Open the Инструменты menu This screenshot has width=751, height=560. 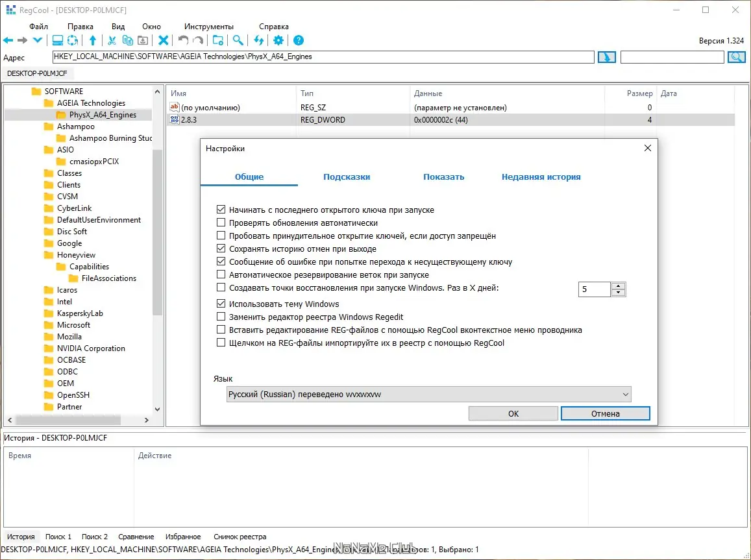point(209,27)
